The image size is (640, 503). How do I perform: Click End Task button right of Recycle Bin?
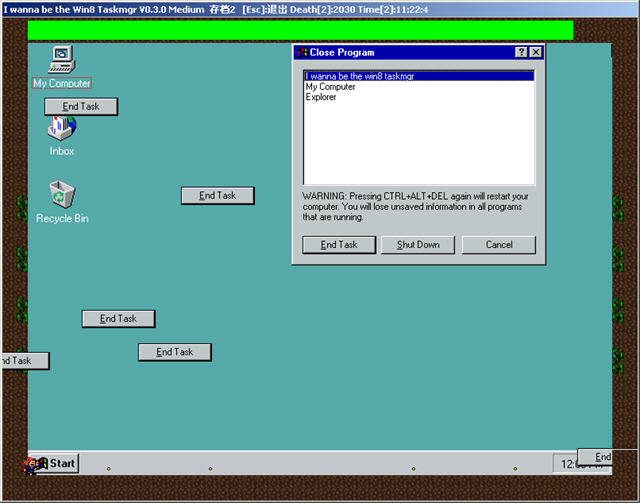pos(217,196)
